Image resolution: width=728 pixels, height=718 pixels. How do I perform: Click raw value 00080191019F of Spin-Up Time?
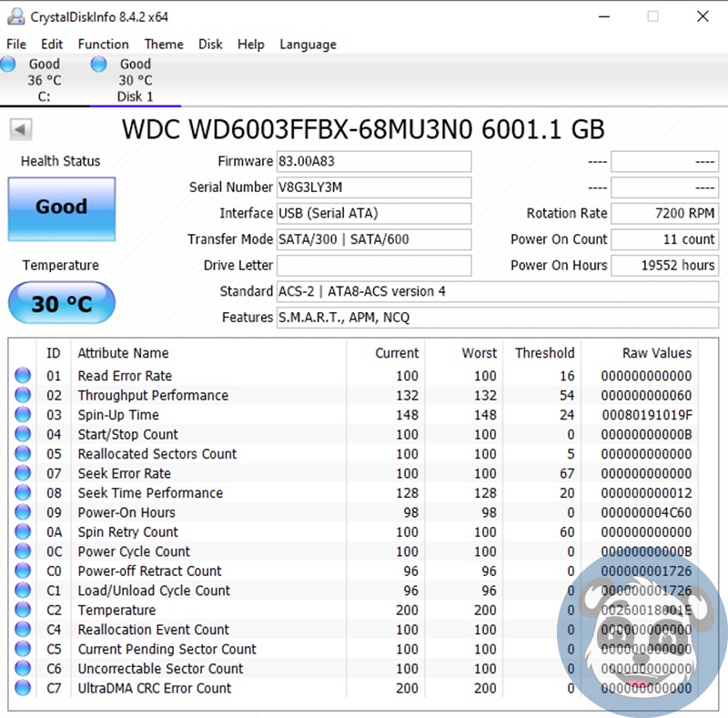[647, 415]
